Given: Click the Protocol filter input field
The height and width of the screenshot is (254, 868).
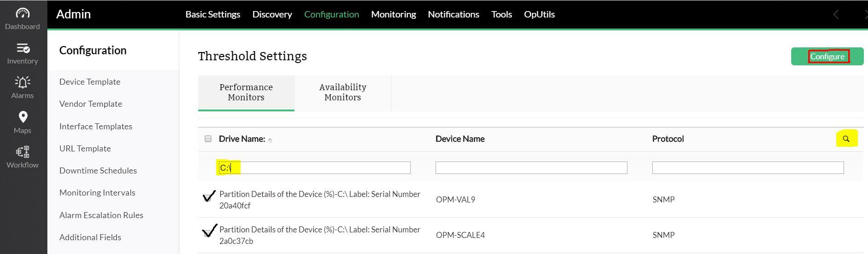Looking at the screenshot, I should [x=747, y=168].
